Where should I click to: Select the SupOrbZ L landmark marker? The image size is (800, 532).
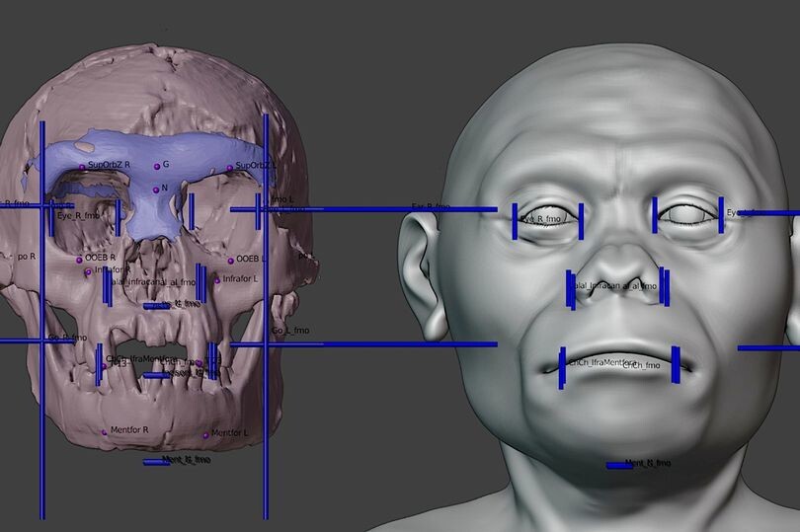[230, 168]
